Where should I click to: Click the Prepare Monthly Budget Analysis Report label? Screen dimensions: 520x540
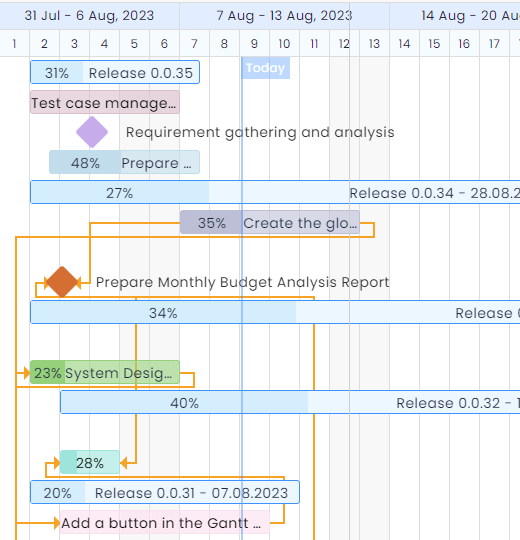point(242,282)
